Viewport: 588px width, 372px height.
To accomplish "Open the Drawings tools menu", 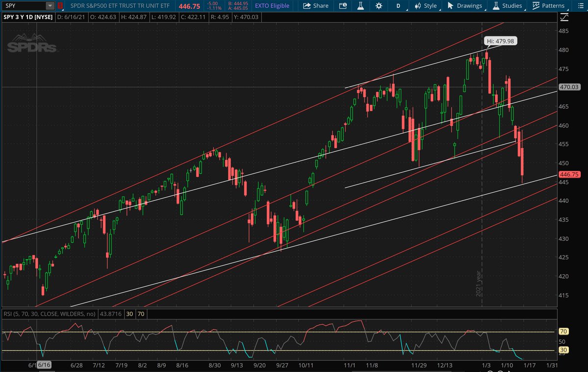I will point(464,6).
